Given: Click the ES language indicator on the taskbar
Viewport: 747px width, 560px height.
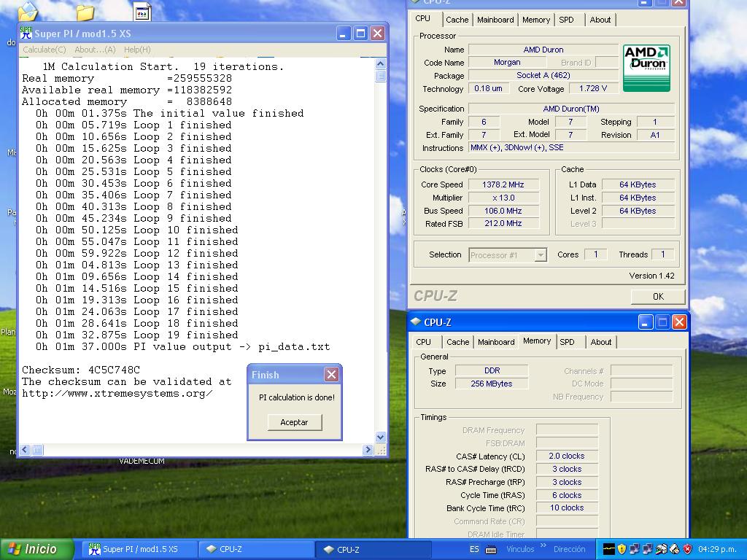Looking at the screenshot, I should 474,549.
